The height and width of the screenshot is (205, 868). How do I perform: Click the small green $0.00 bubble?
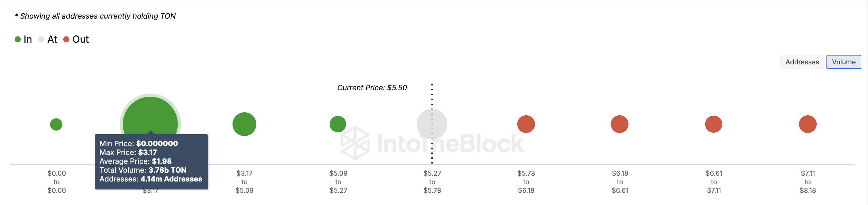point(56,124)
